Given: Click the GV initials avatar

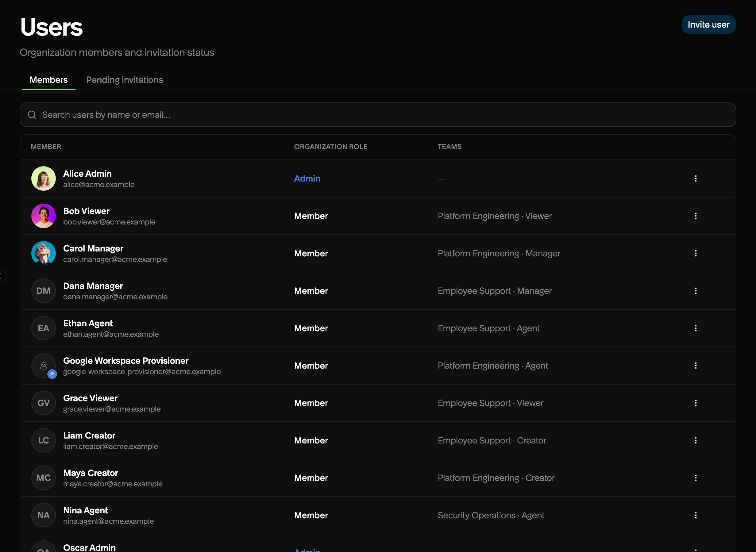Looking at the screenshot, I should click(x=44, y=403).
